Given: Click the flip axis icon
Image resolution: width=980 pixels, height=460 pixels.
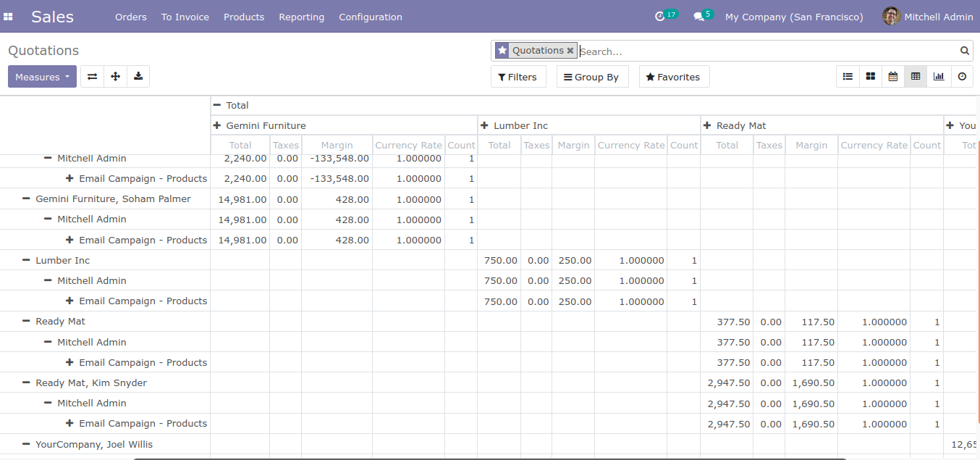Looking at the screenshot, I should click(92, 77).
